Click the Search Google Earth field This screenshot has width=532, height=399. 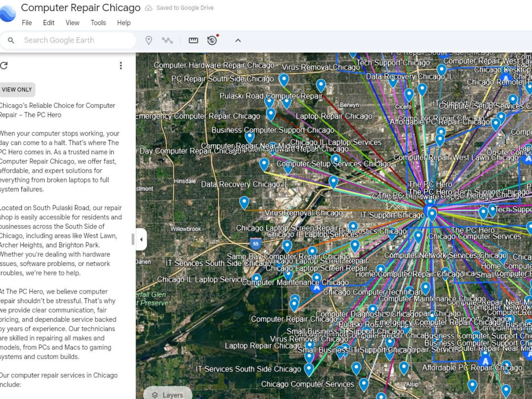(x=68, y=40)
